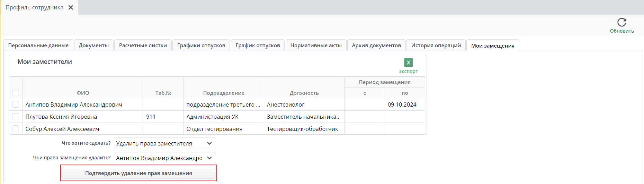The height and width of the screenshot is (184, 644).
Task: Click the 09.10.2024 end date cell
Action: click(405, 104)
